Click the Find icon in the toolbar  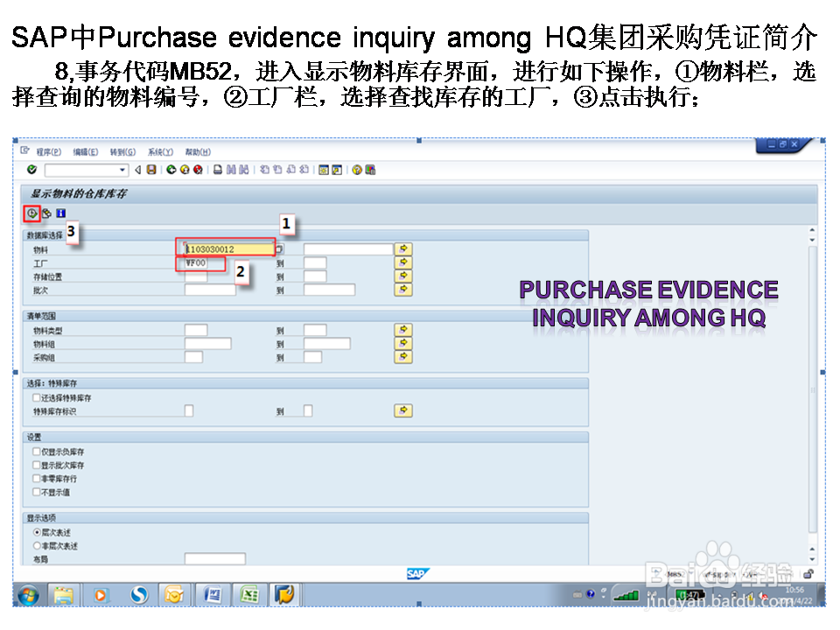pyautogui.click(x=229, y=170)
